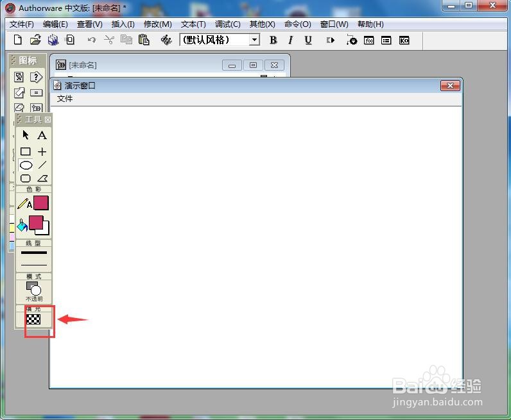
Task: Minimize the [未命名] design window
Action: pyautogui.click(x=232, y=65)
